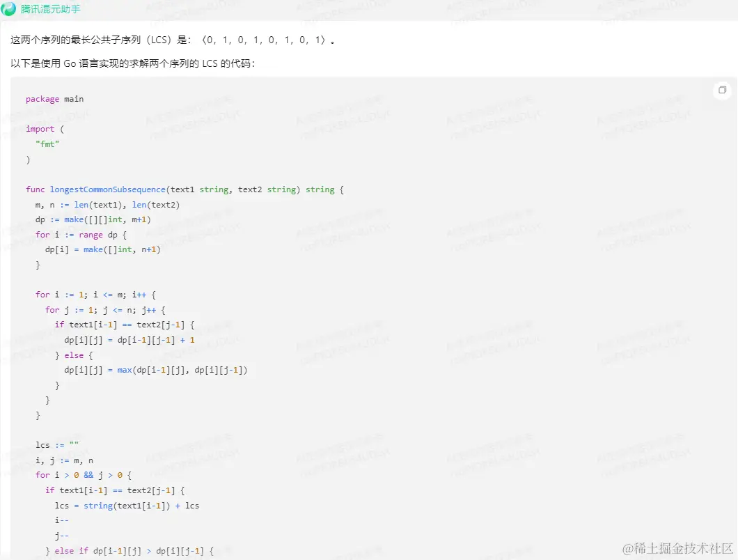
Task: Click the 'lcs = string(text1[i-1]) + lcs' line
Action: coord(127,506)
